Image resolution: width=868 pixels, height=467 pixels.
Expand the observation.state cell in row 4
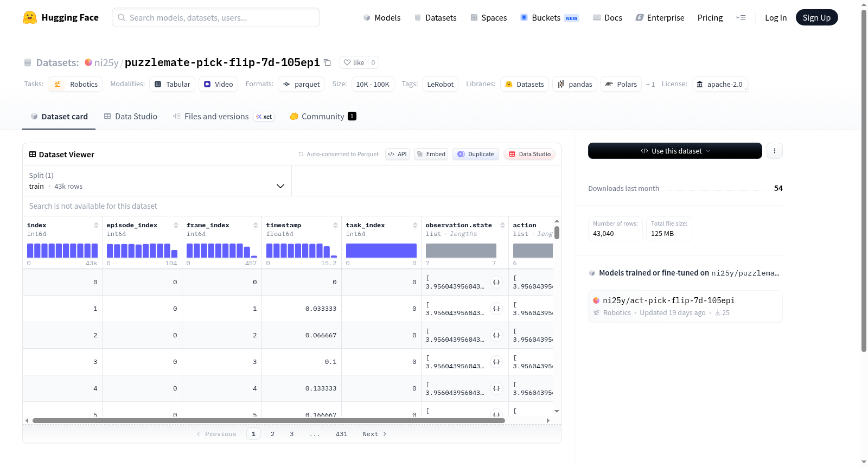pyautogui.click(x=496, y=388)
